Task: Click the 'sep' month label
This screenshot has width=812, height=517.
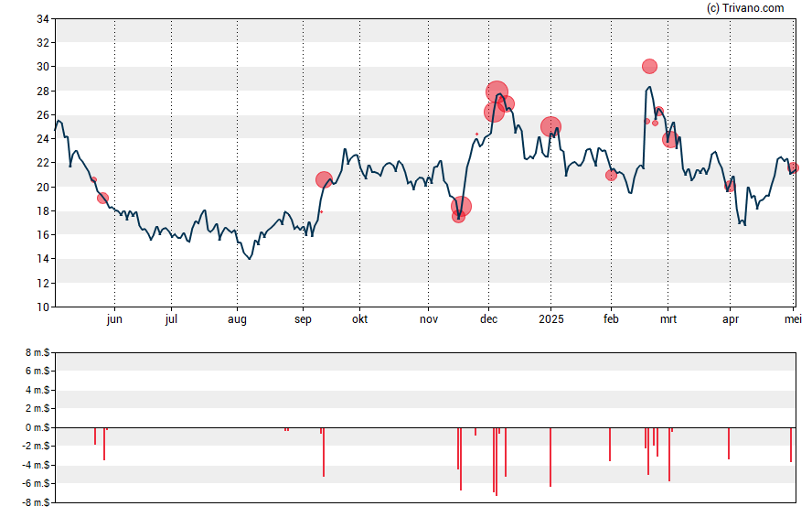Action: 303,319
